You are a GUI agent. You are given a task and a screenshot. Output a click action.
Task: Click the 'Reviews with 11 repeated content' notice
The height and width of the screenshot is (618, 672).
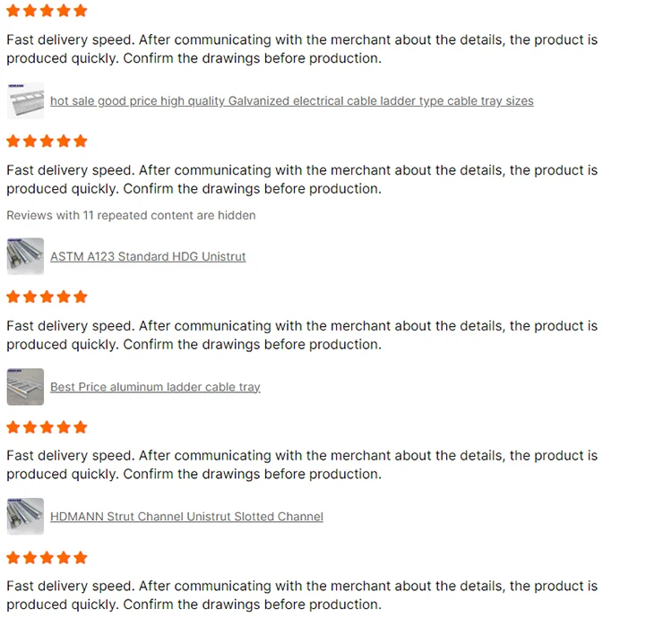pos(131,215)
